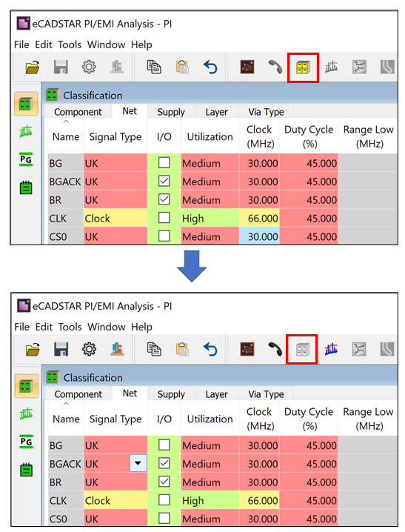This screenshot has width=405, height=532.
Task: Click BR Medium utilization cell in top window
Action: pyautogui.click(x=210, y=199)
